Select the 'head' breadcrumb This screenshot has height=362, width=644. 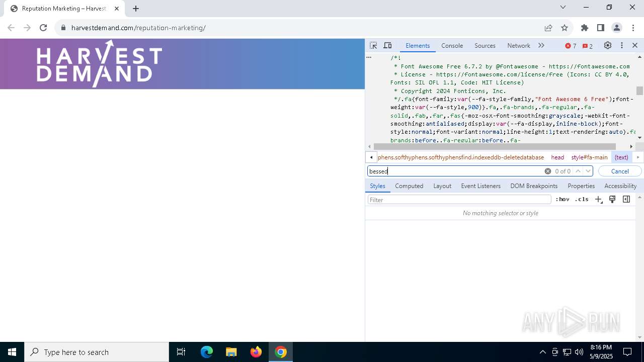557,157
